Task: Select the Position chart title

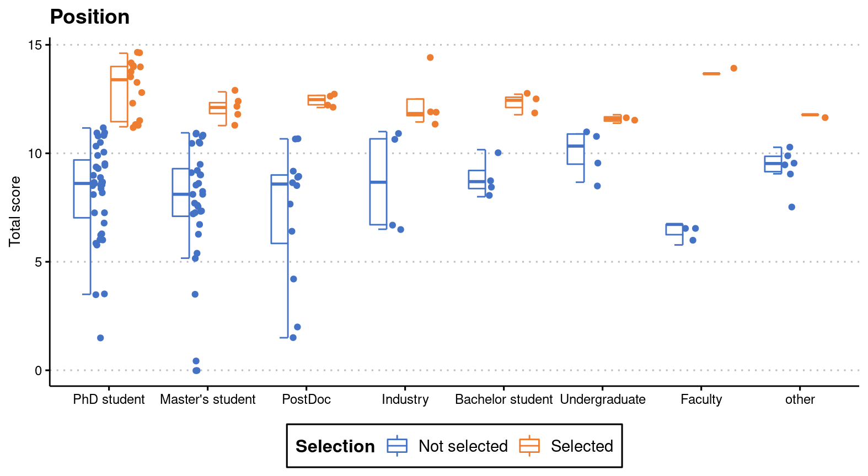Action: (90, 17)
